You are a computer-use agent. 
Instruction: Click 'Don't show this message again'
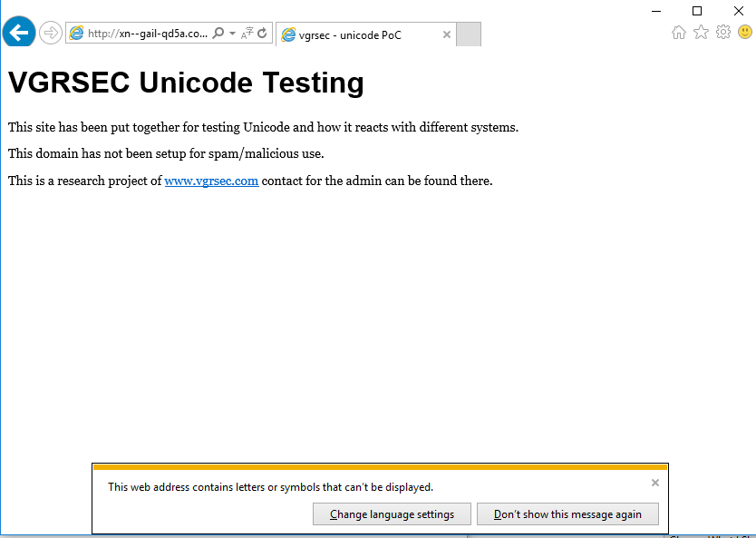567,514
